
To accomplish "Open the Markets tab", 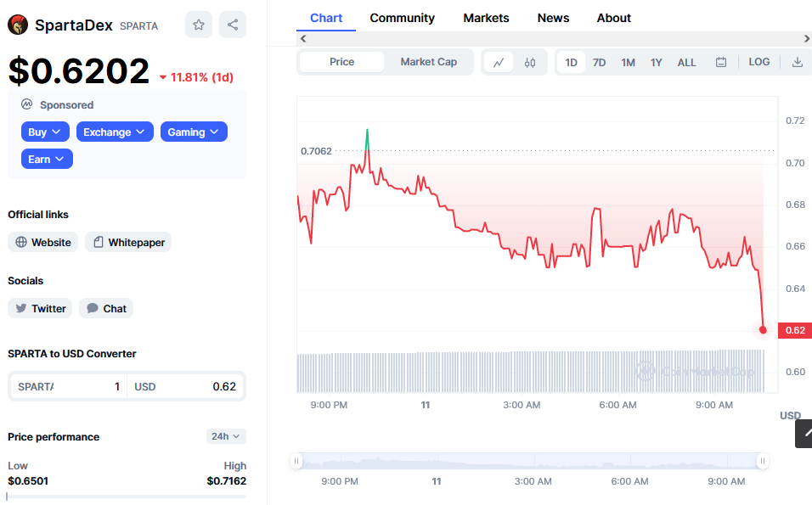I will pyautogui.click(x=487, y=18).
